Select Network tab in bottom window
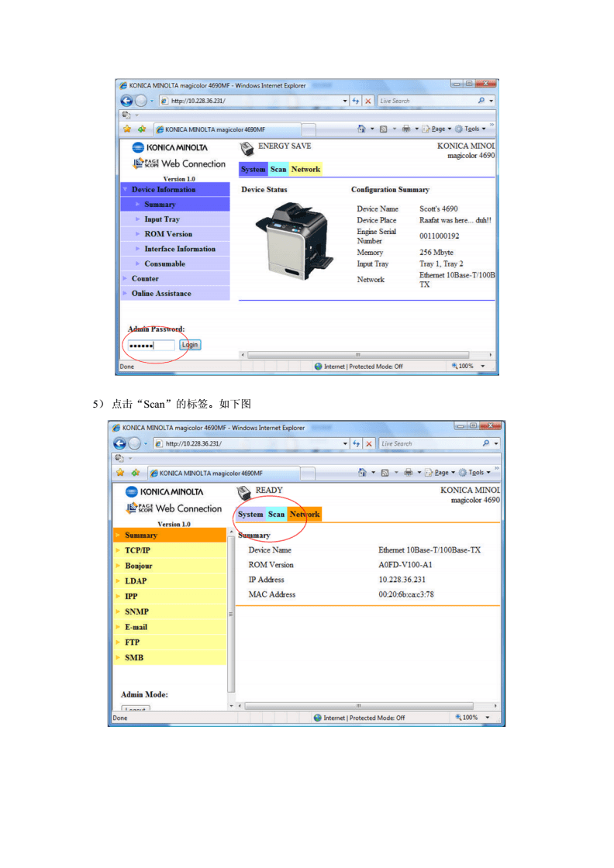This screenshot has height=868, width=614. pos(305,515)
